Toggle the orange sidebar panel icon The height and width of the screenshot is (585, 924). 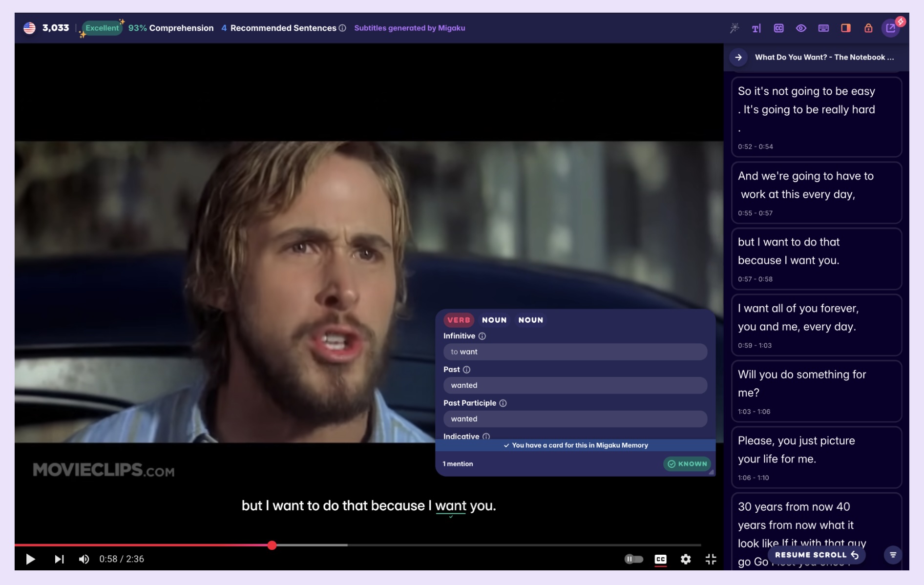click(x=846, y=28)
